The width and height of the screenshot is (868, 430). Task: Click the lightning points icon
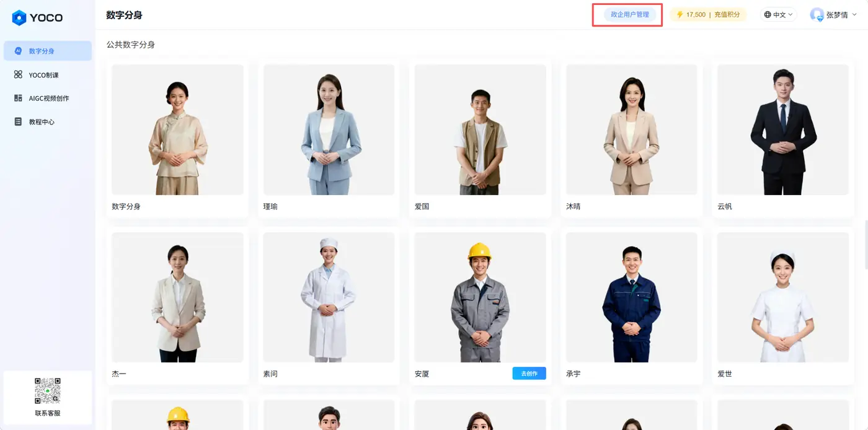point(680,14)
